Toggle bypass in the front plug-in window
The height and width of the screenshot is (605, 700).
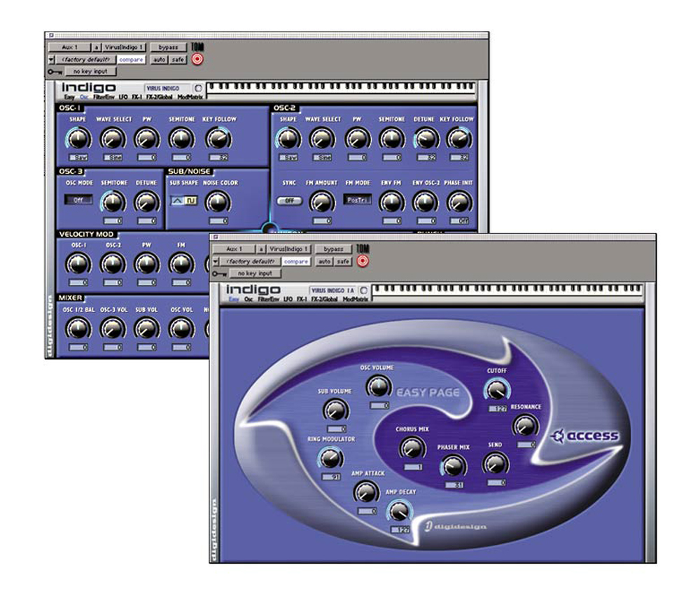tap(333, 249)
